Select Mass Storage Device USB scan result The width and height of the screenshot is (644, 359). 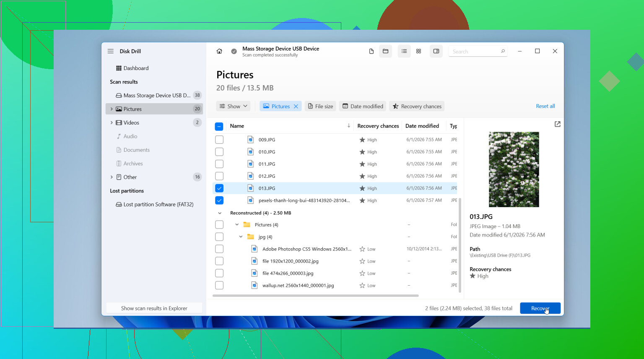pos(154,95)
